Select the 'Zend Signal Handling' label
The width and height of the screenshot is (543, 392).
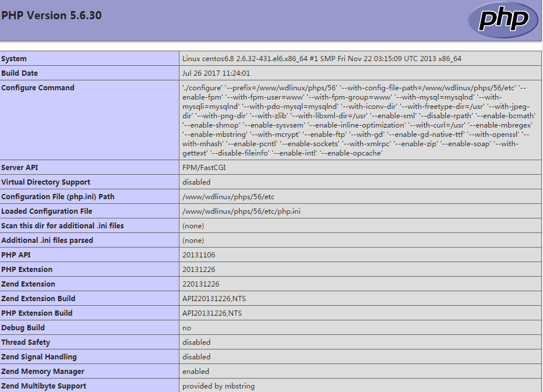click(x=39, y=356)
